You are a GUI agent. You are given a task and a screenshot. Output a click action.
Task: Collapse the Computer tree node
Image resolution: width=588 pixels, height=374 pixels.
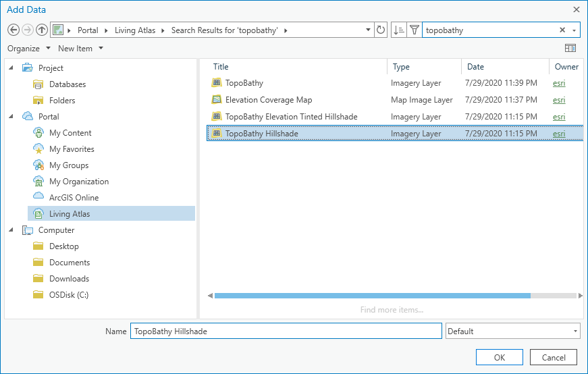point(12,230)
